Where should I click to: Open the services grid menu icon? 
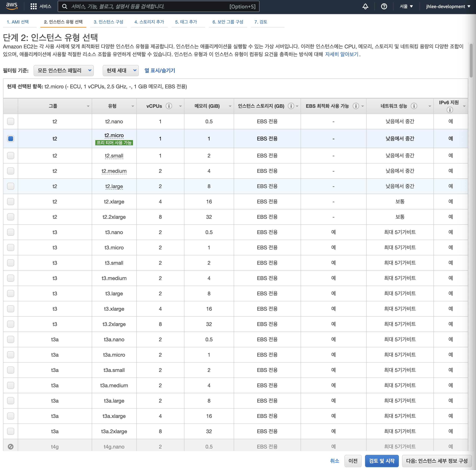tap(33, 6)
